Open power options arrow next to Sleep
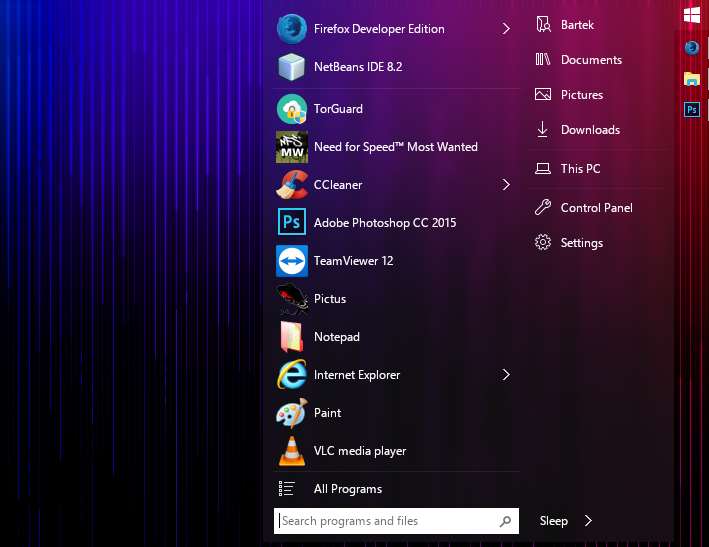 tap(588, 521)
